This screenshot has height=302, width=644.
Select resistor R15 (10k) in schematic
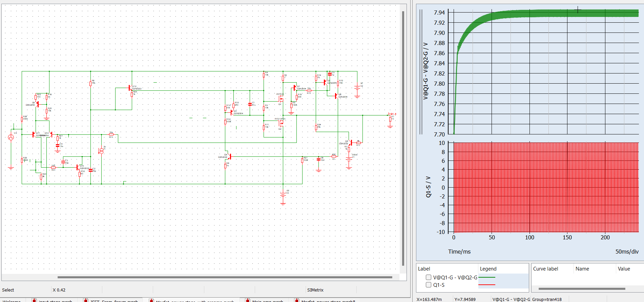point(111,134)
